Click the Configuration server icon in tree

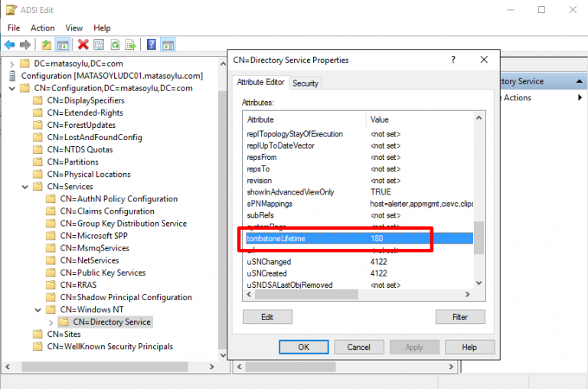(12, 76)
